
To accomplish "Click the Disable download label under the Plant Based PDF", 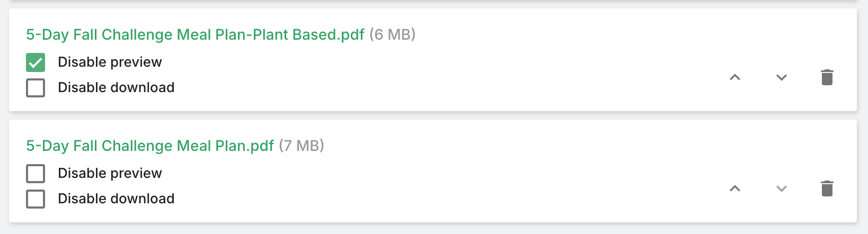I will point(116,88).
